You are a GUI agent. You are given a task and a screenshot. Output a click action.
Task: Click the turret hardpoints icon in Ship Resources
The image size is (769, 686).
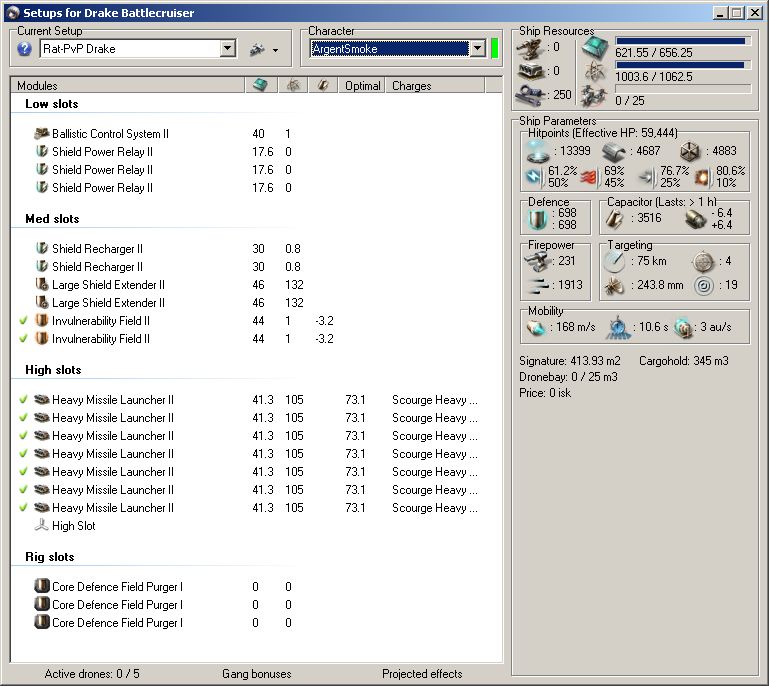pyautogui.click(x=530, y=48)
